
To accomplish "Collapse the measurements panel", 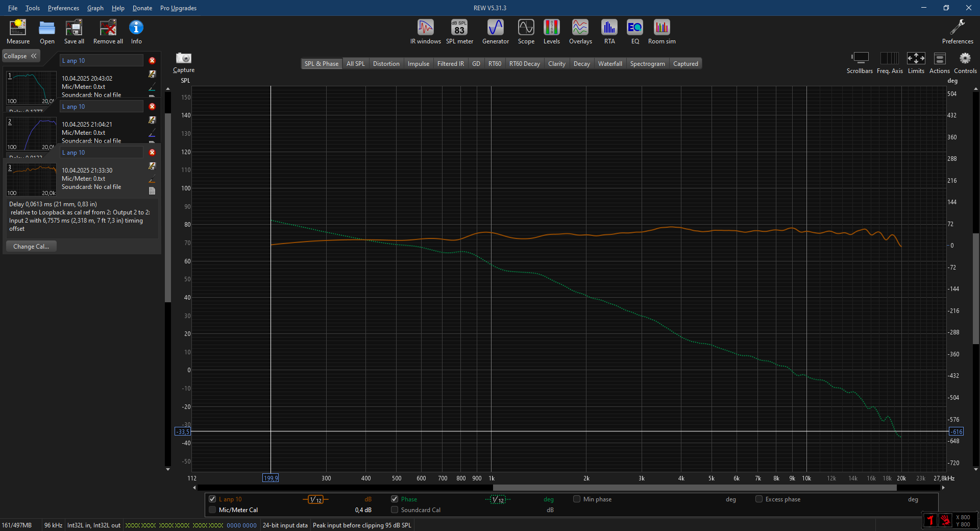I will click(20, 56).
